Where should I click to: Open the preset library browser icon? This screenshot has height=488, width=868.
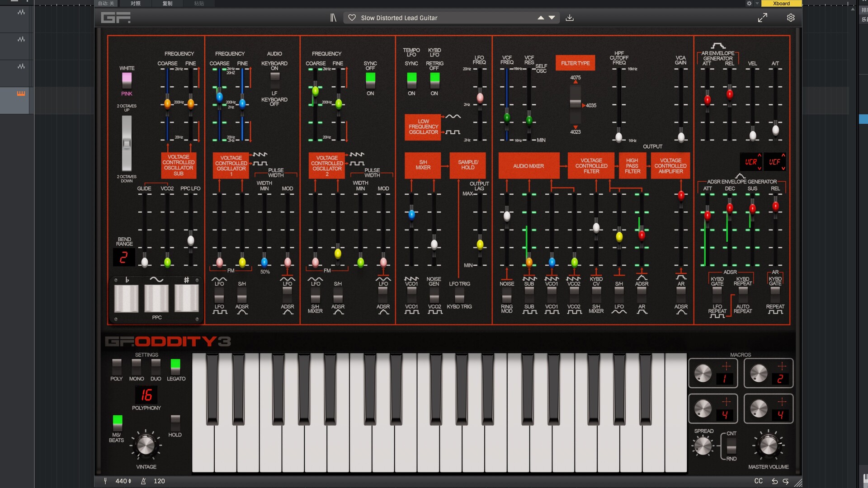click(333, 18)
